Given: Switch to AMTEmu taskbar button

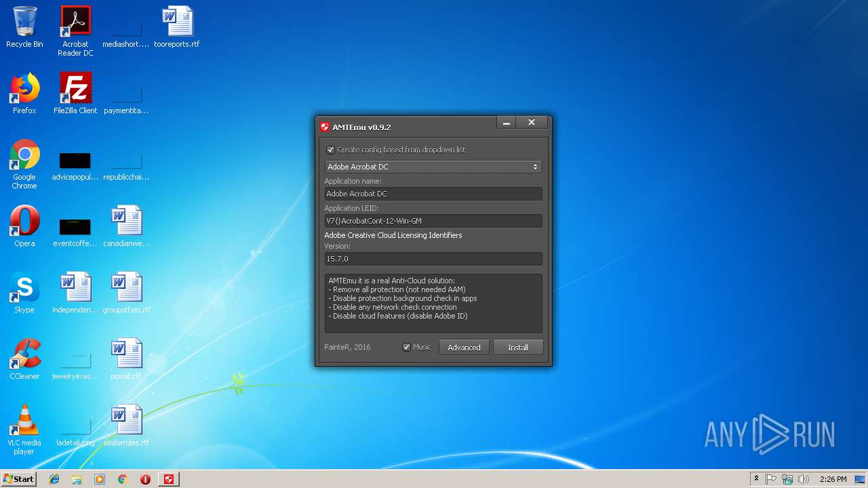Looking at the screenshot, I should tap(169, 479).
